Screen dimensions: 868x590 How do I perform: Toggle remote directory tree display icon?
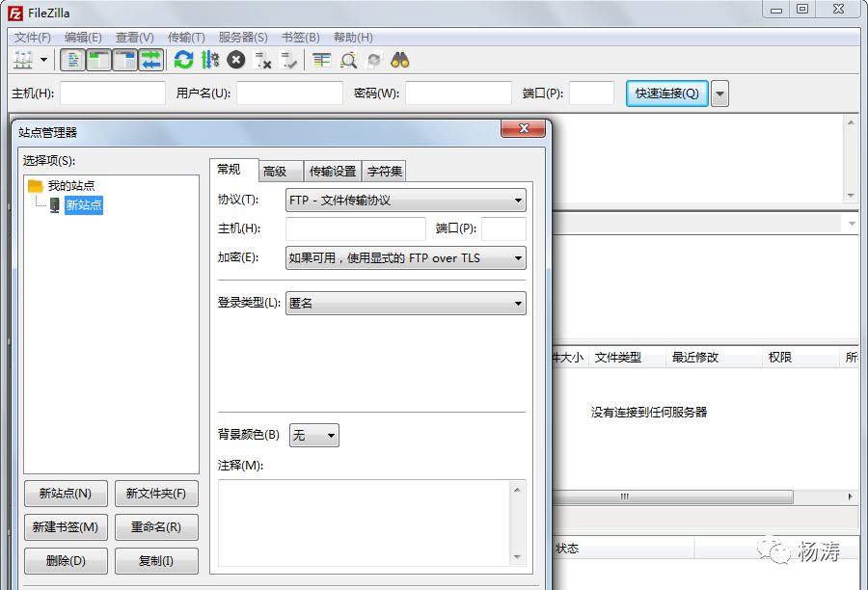pyautogui.click(x=125, y=60)
